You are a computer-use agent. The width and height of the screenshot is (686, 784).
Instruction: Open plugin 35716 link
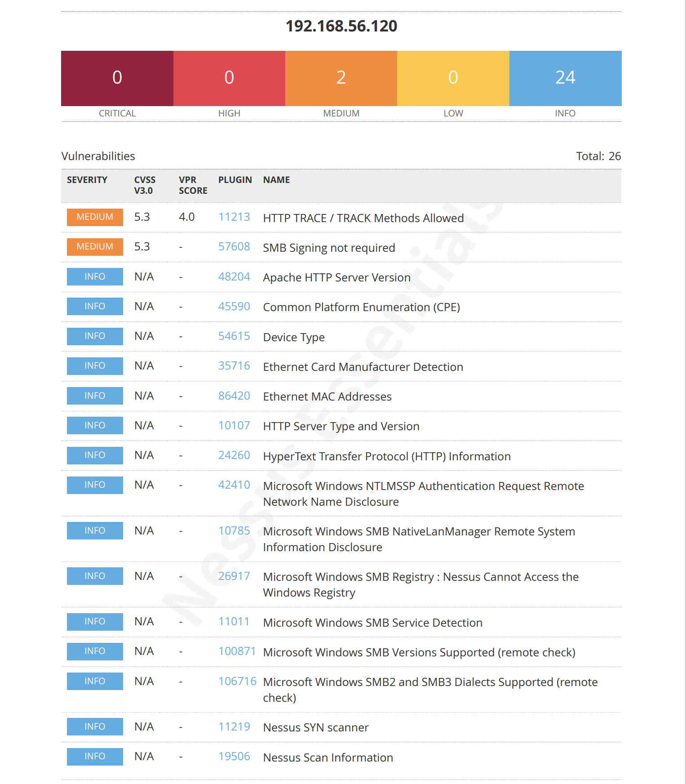pos(234,366)
